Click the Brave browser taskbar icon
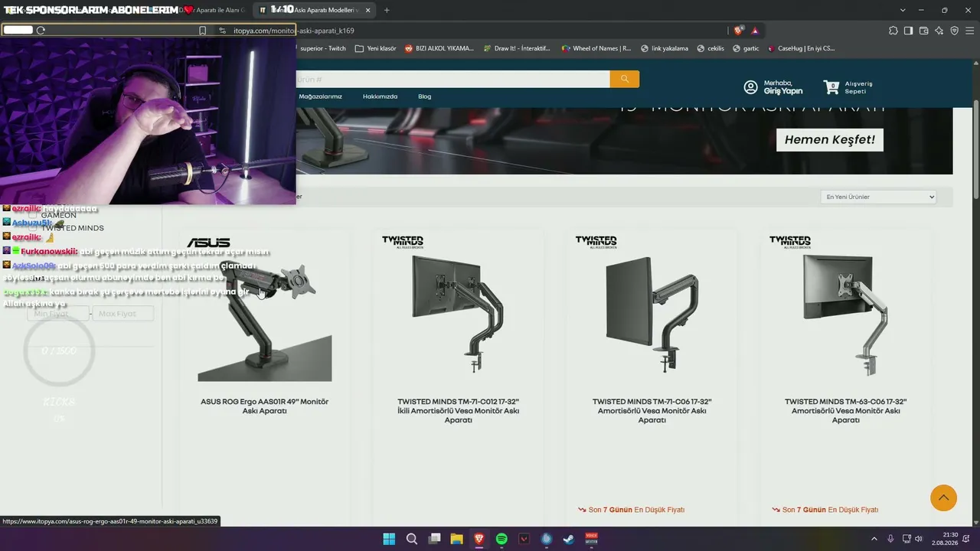980x551 pixels. pos(479,539)
